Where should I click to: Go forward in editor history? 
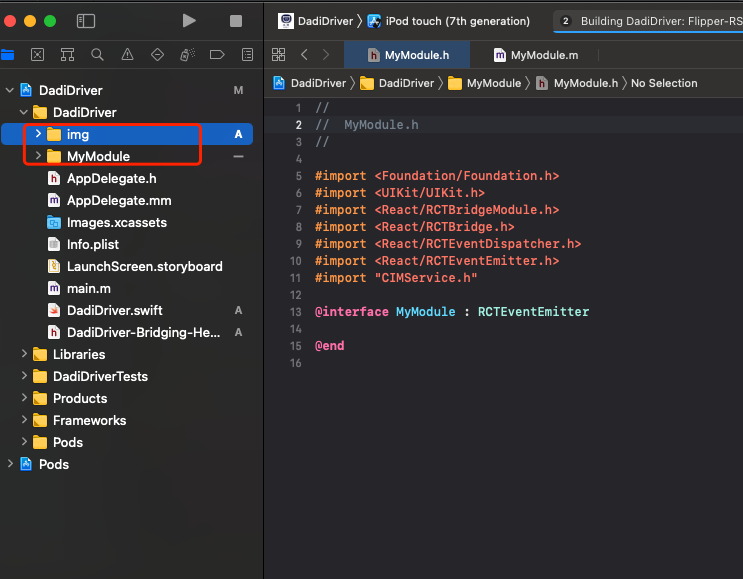326,55
